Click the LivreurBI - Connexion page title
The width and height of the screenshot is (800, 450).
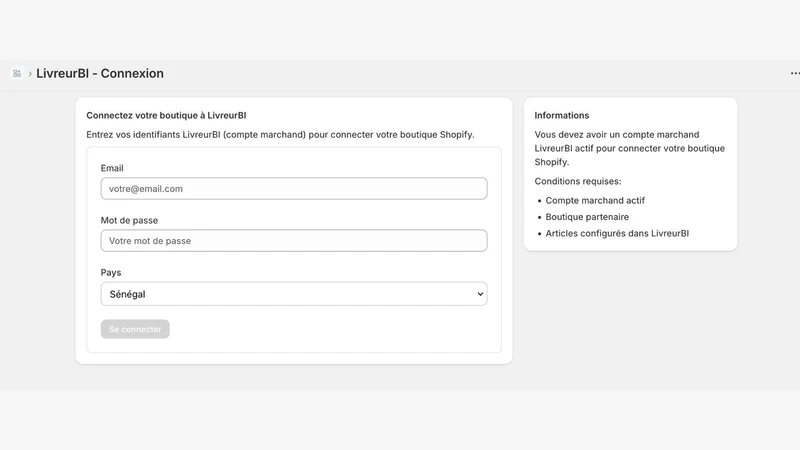click(x=100, y=73)
